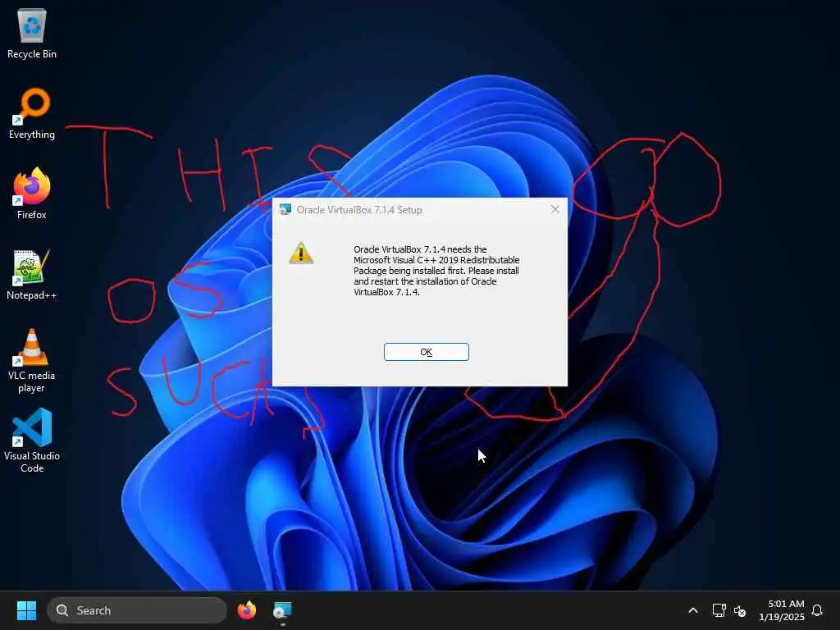Click the VirtualBox installer taskbar icon
The width and height of the screenshot is (840, 630).
click(282, 610)
